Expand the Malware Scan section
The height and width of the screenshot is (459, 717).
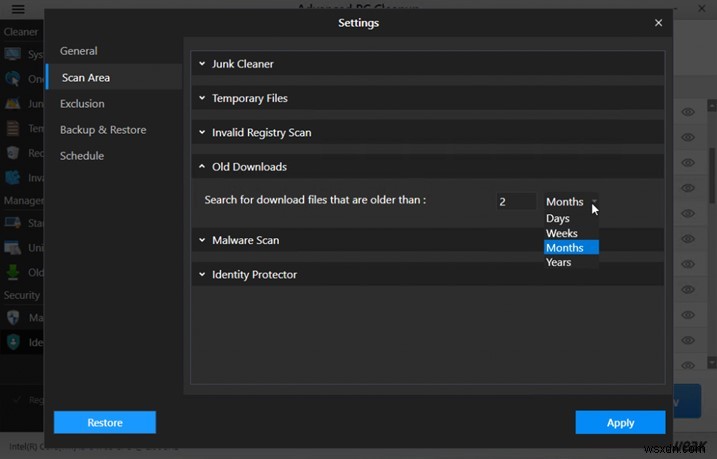click(x=428, y=240)
